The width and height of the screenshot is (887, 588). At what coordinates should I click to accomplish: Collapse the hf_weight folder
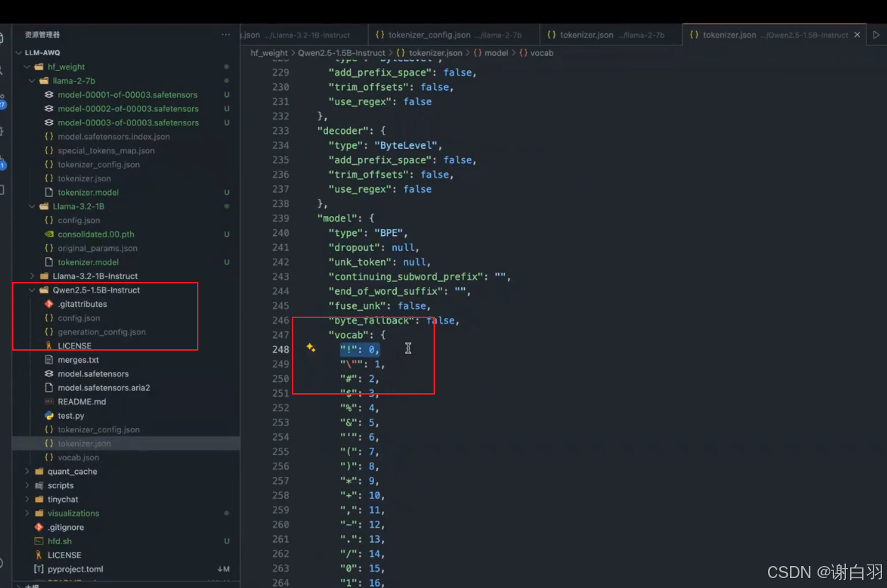[27, 67]
